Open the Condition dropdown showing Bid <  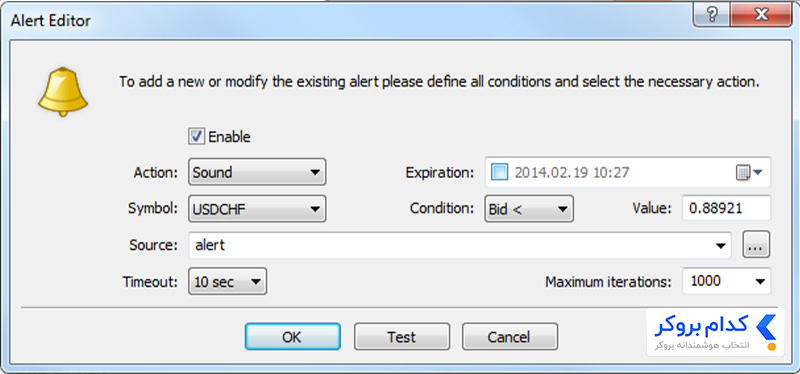tap(529, 209)
